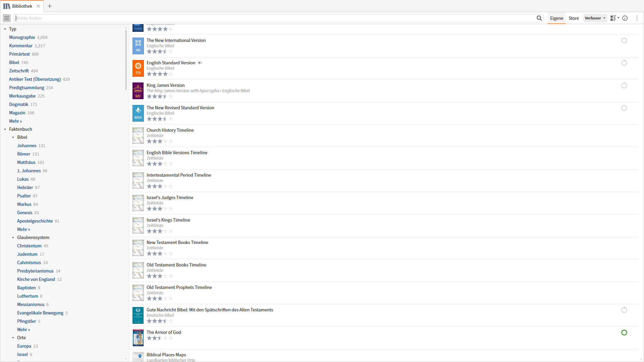Image resolution: width=644 pixels, height=362 pixels.
Task: Open English Bible Versions Timeline thumbnail
Action: (138, 158)
